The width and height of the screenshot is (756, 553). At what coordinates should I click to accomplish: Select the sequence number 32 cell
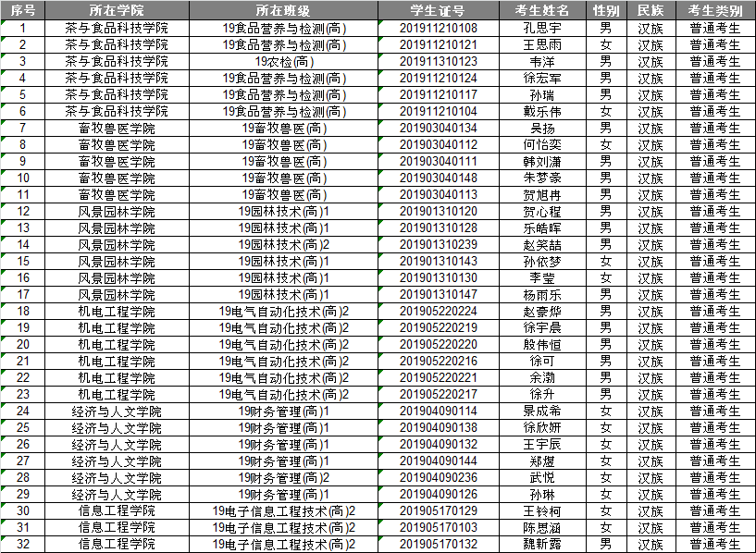(x=23, y=544)
